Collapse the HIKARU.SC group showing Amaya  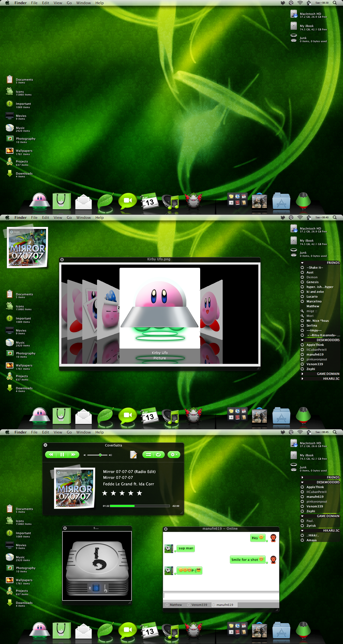tap(302, 530)
